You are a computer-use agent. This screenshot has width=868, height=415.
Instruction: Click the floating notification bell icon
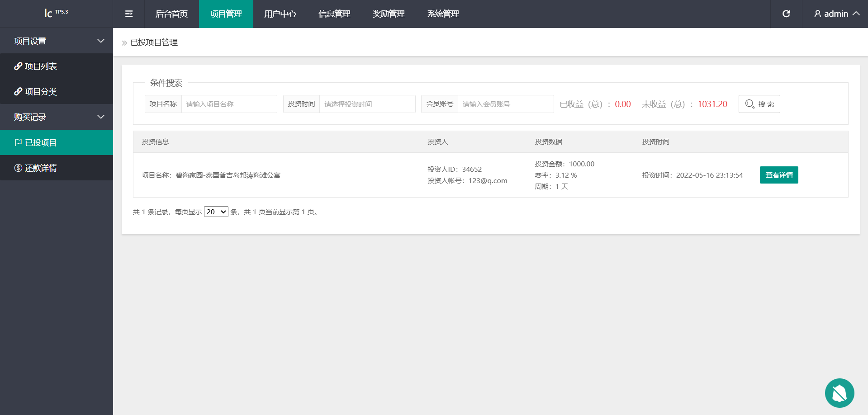pyautogui.click(x=839, y=393)
